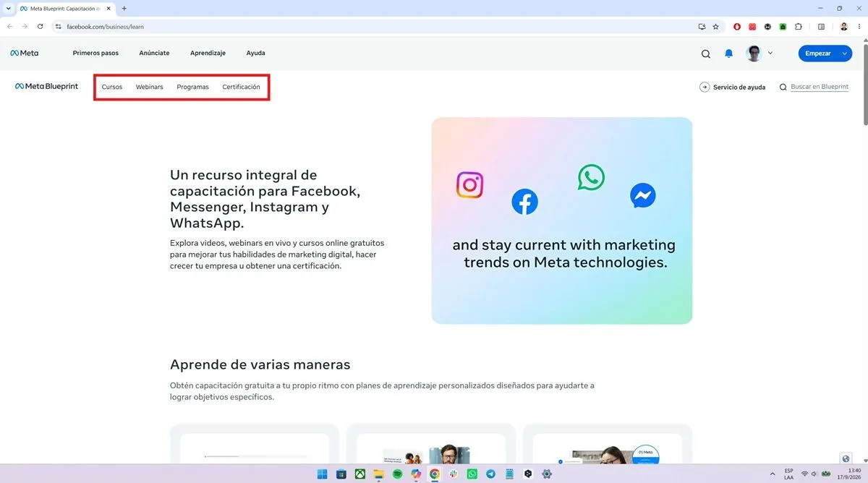Open the red dice extension icon
The width and height of the screenshot is (868, 483).
coord(752,27)
